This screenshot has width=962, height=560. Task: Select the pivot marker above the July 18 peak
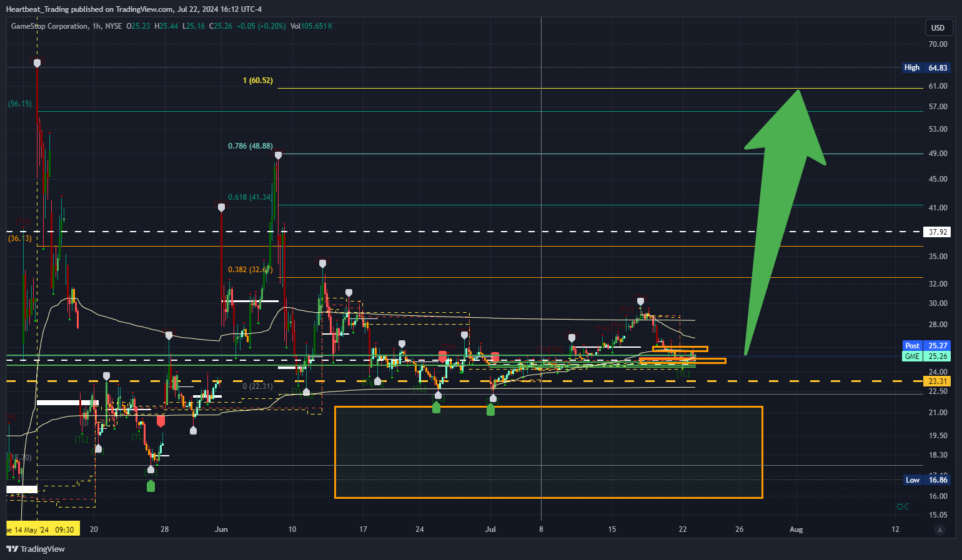pyautogui.click(x=641, y=302)
